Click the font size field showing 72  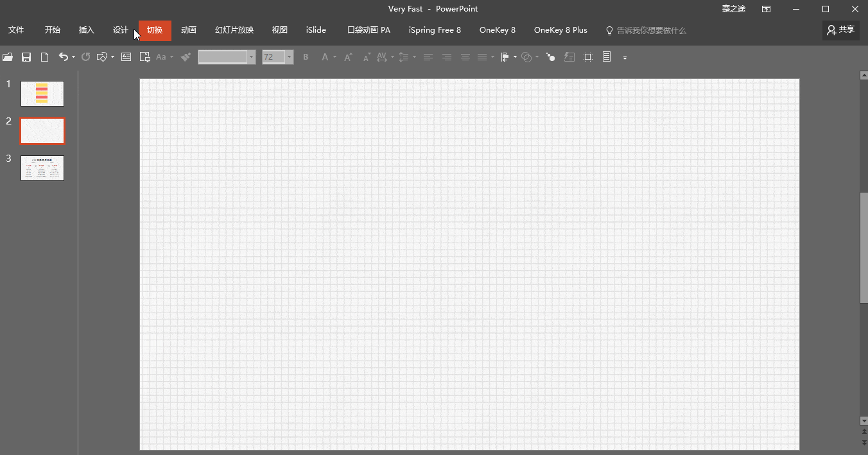pyautogui.click(x=273, y=57)
